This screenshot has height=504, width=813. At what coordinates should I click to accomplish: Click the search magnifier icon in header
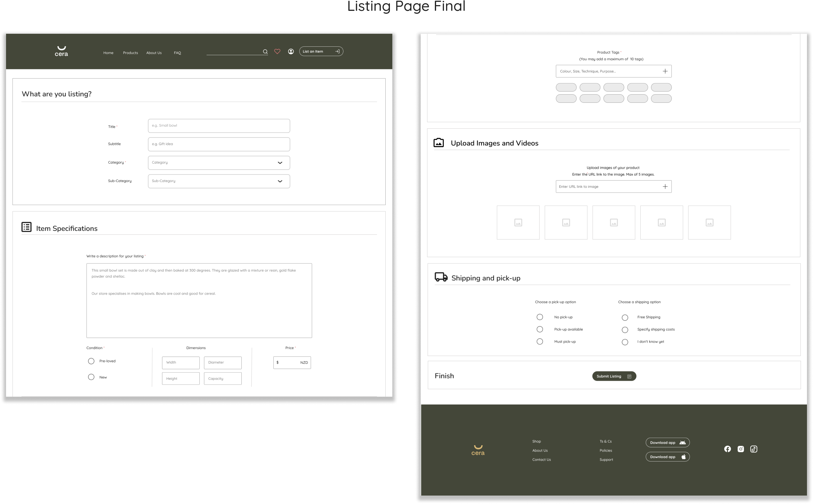(265, 52)
